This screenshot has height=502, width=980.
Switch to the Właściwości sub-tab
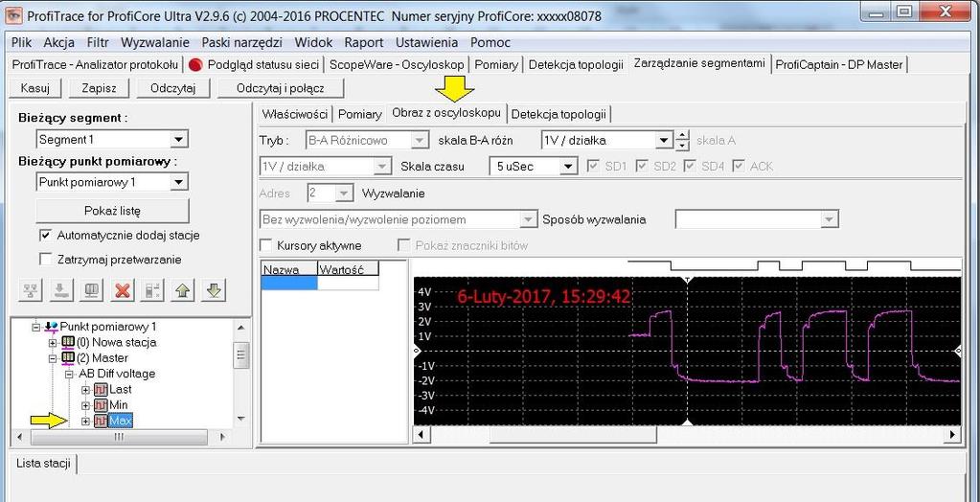[x=295, y=114]
